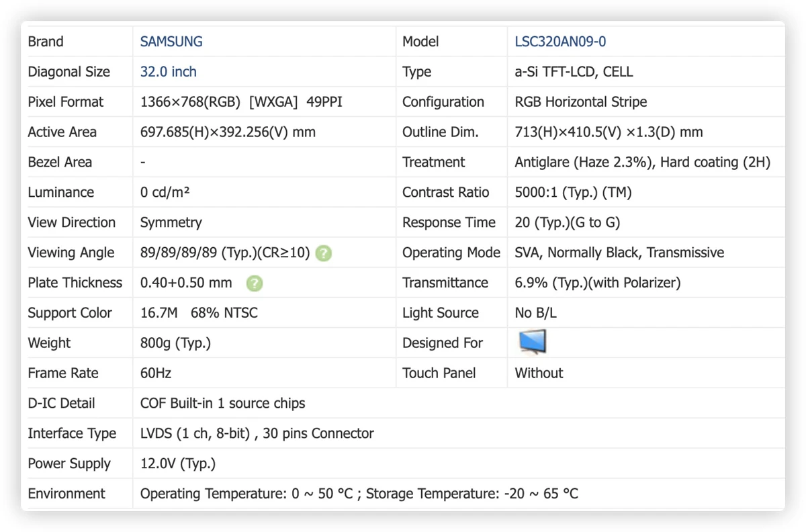The height and width of the screenshot is (532, 806).
Task: Follow the 32.0 inch diagonal size link
Action: [x=169, y=72]
